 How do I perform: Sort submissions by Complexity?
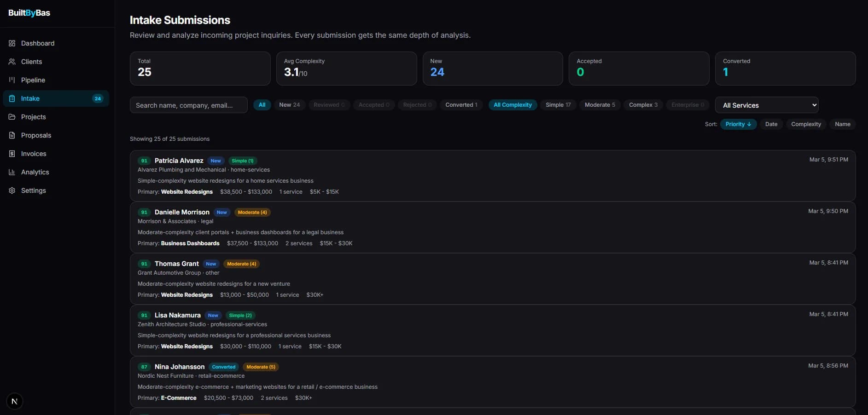coord(806,124)
